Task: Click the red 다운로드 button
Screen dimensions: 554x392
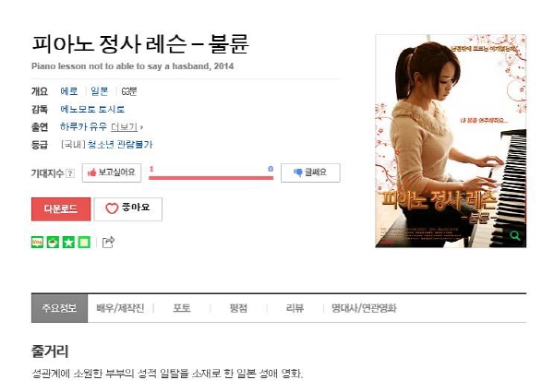Action: [x=61, y=209]
